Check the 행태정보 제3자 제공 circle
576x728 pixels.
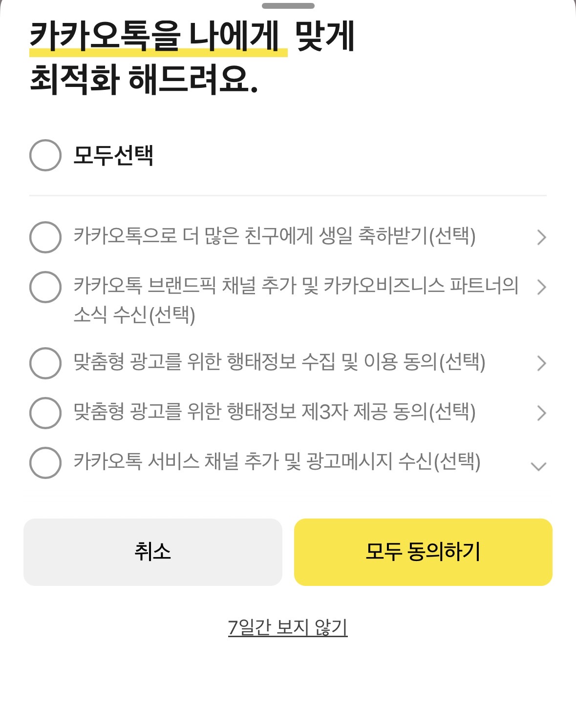coord(45,413)
